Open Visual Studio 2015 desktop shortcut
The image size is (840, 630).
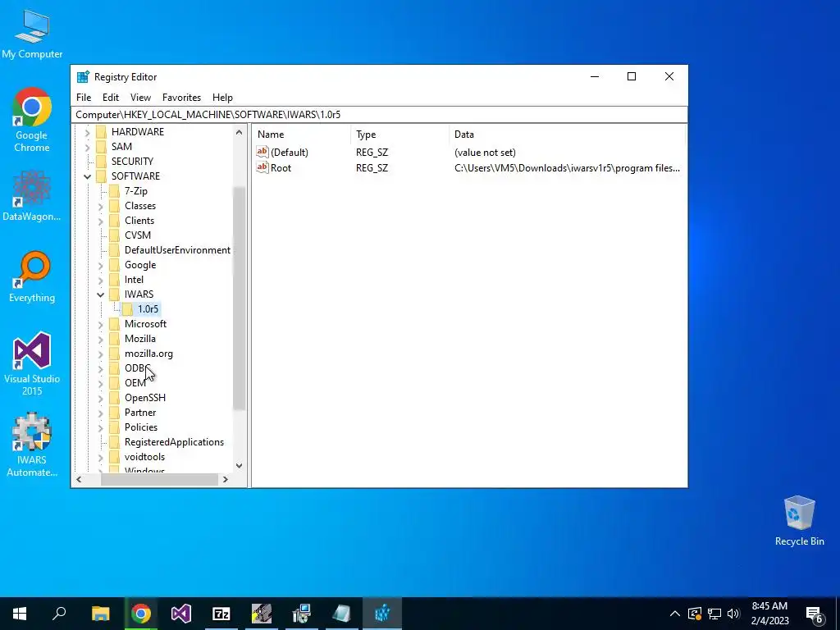tap(32, 363)
